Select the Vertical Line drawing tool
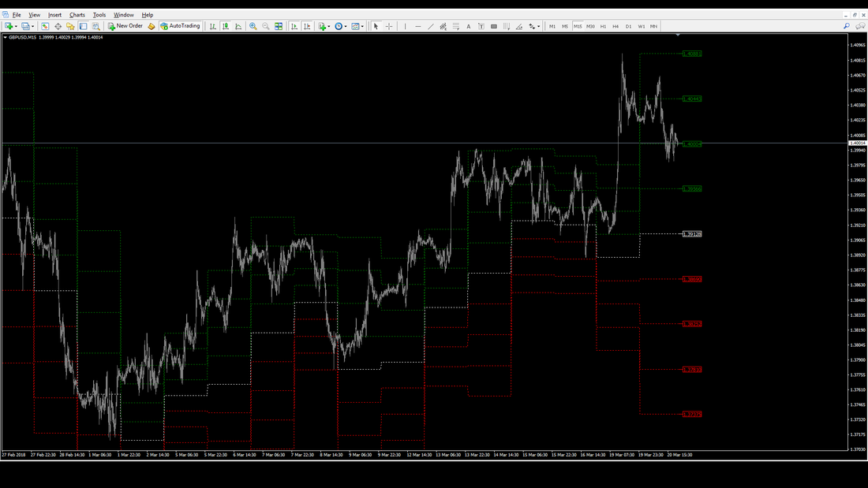The image size is (868, 488). (x=405, y=26)
